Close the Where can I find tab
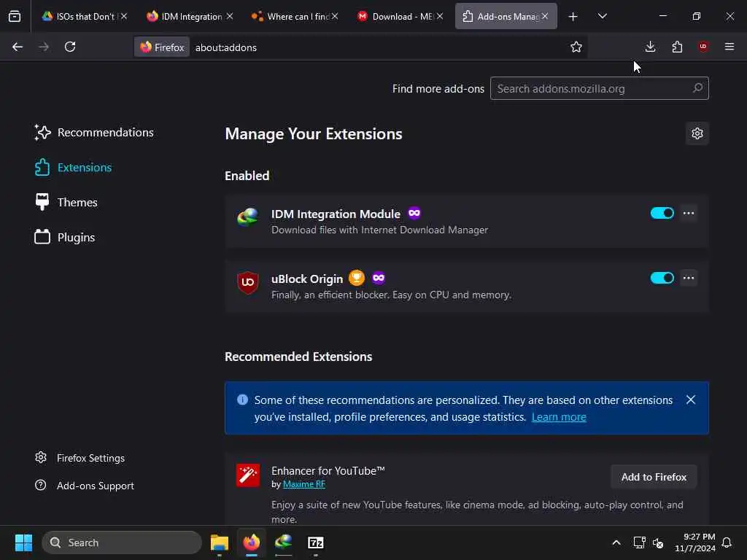The width and height of the screenshot is (747, 560). point(335,16)
